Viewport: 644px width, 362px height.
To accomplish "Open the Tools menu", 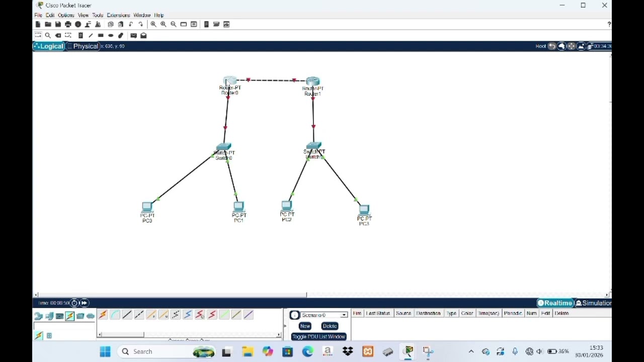I will 98,15.
